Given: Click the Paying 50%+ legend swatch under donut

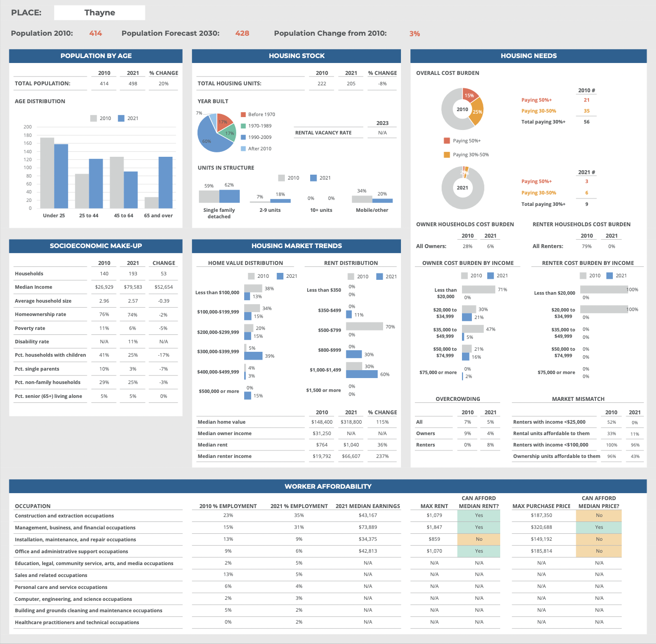Looking at the screenshot, I should 447,141.
